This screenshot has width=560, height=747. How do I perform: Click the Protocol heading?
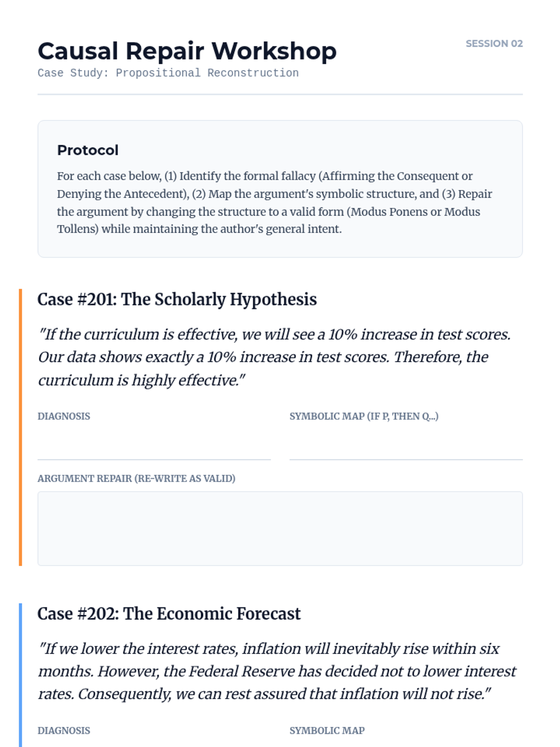coord(88,150)
